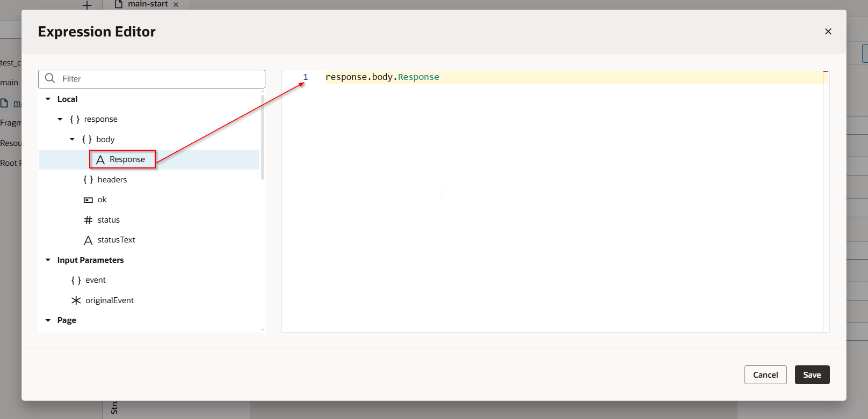
Task: Collapse the Local section
Action: 48,99
